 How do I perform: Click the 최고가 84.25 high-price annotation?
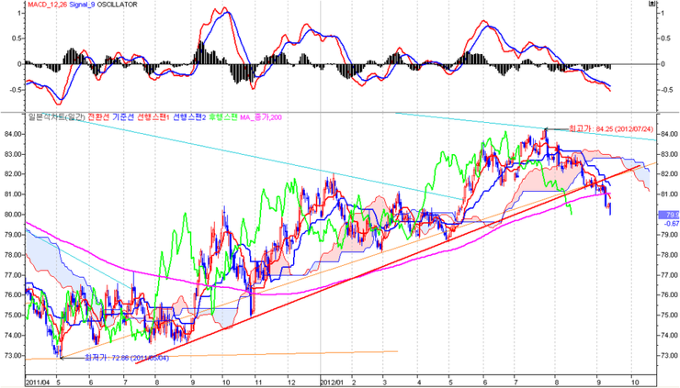[x=610, y=129]
